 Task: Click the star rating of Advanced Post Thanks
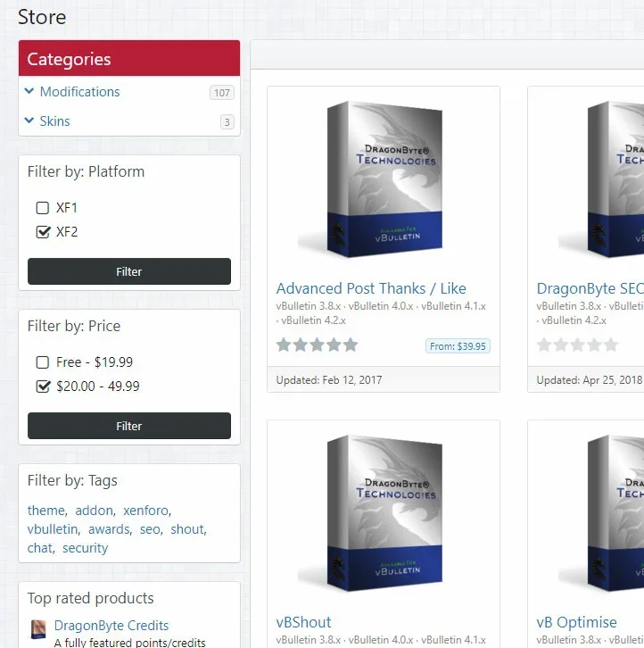(317, 345)
